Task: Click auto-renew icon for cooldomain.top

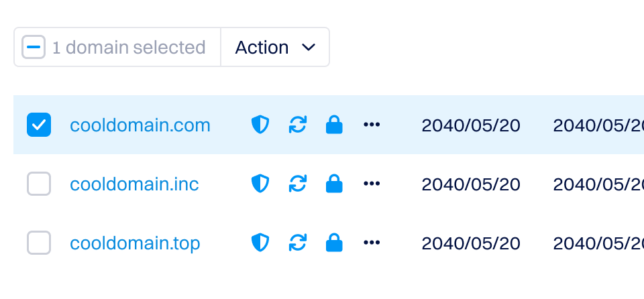Action: (x=297, y=243)
